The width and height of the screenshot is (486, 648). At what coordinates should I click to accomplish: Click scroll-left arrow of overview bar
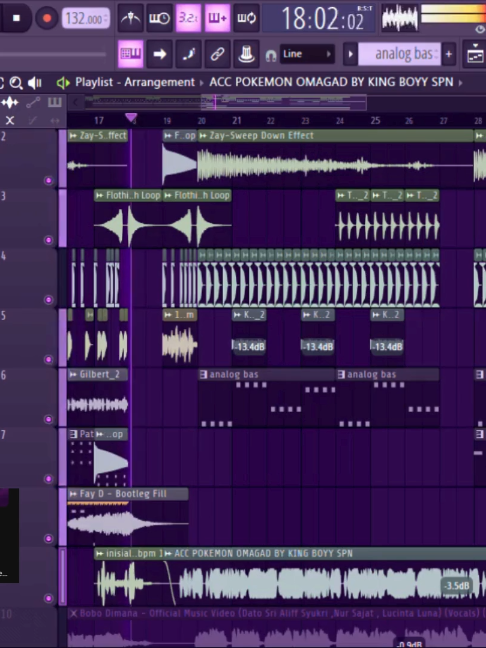75,102
